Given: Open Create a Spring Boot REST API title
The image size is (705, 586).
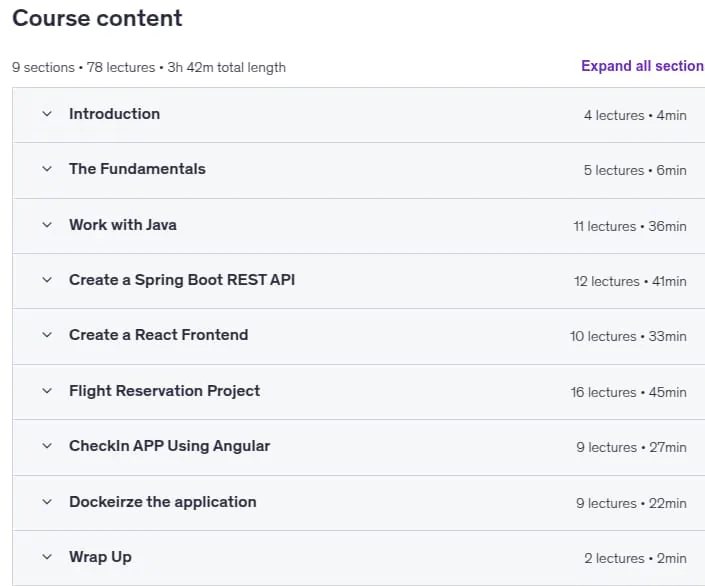Looking at the screenshot, I should (x=182, y=280).
